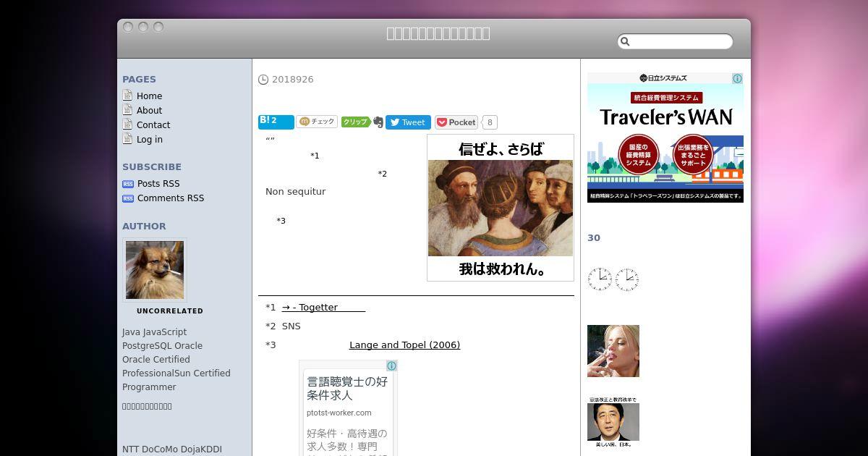
Task: Click the page icon beside Log in
Action: pyautogui.click(x=127, y=139)
